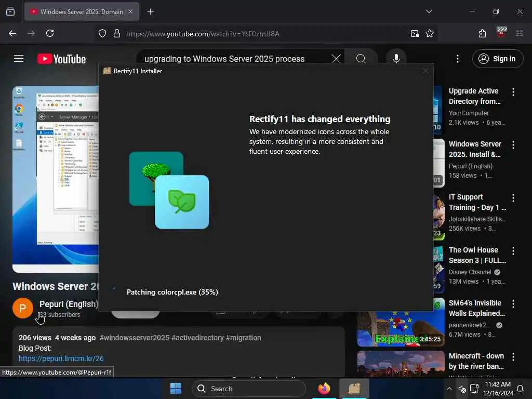Open options for IT Support Training video
Viewport: 532px width, 399px height.
pos(513,198)
